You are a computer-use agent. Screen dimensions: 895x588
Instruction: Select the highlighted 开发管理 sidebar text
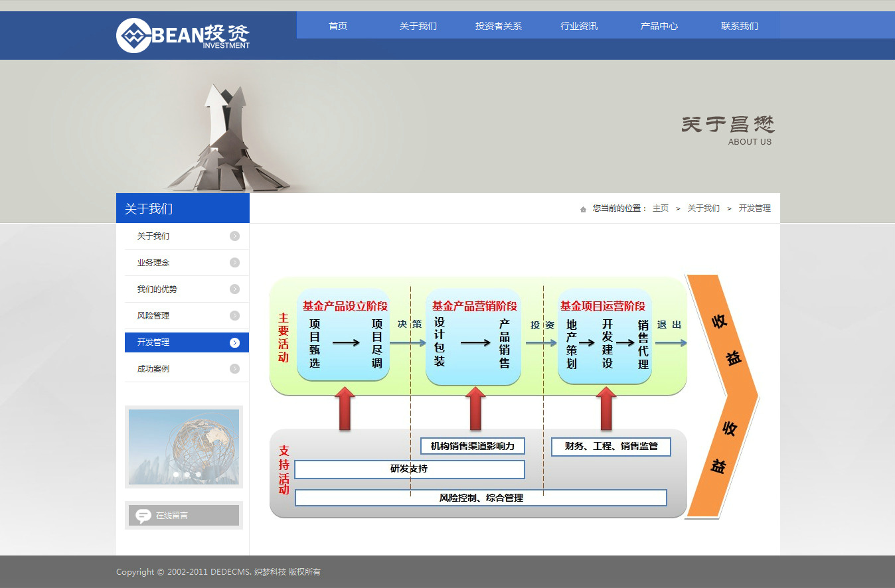(153, 342)
